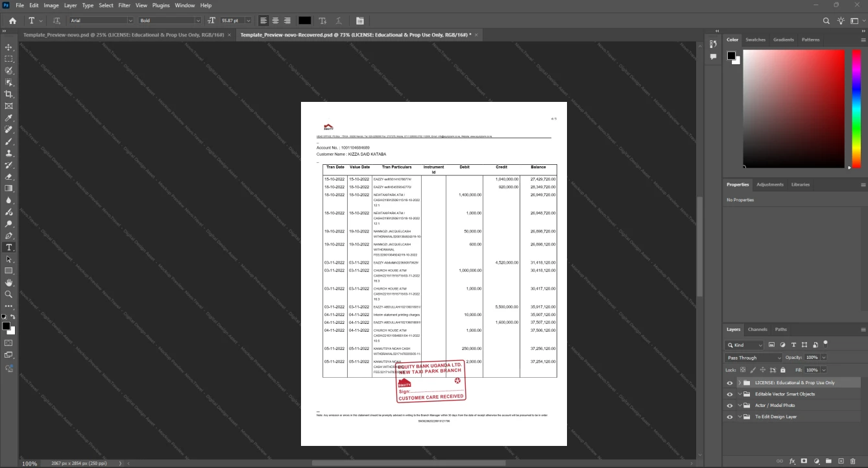Toggle lock all padlock icon
868x468 pixels.
tap(782, 370)
